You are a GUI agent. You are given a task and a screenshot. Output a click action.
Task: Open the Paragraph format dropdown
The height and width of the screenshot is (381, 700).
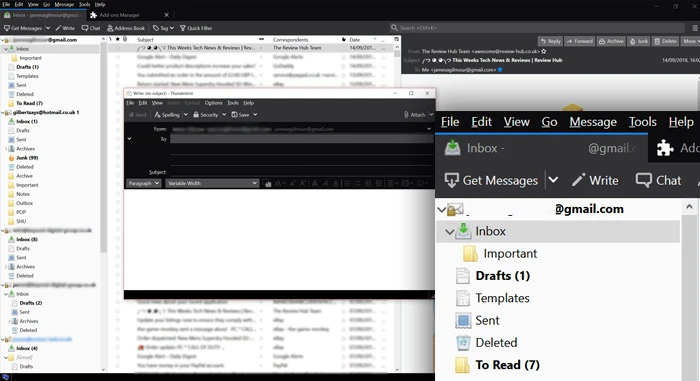[143, 183]
